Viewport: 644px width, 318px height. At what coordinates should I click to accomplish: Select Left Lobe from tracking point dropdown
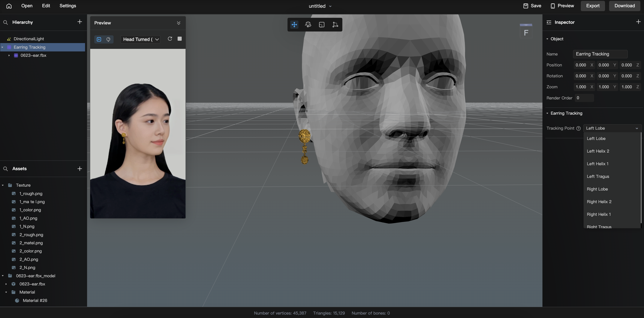(596, 138)
